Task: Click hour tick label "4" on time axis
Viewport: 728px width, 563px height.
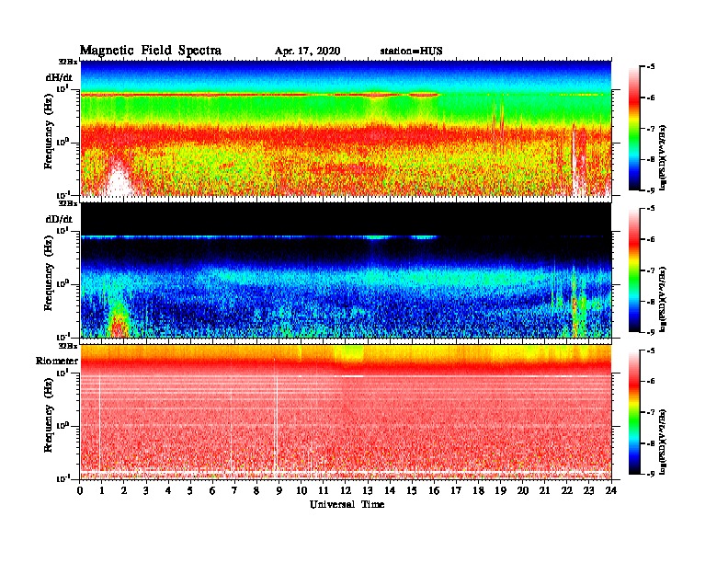Action: 168,490
